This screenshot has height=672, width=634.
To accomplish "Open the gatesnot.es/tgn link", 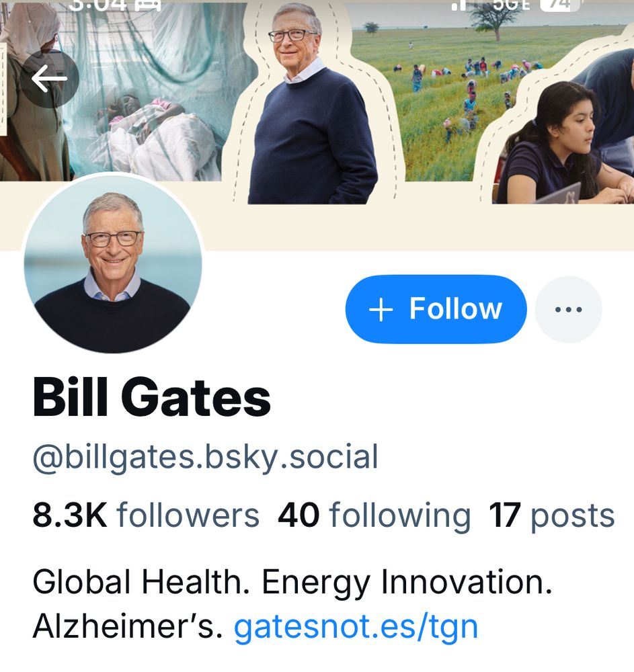I will coord(356,626).
